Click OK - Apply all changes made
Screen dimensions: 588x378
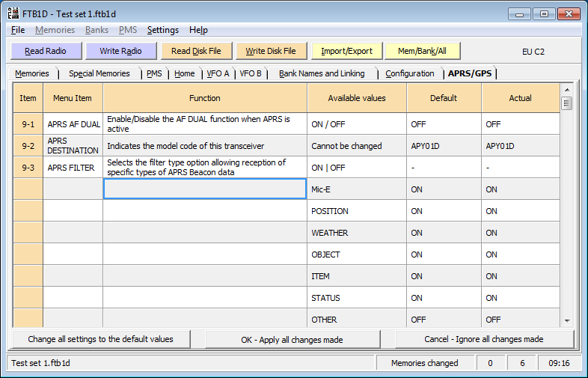[292, 340]
